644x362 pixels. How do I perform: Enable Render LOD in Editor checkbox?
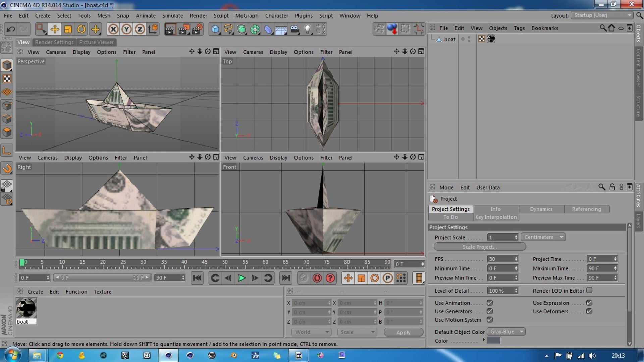(x=589, y=290)
